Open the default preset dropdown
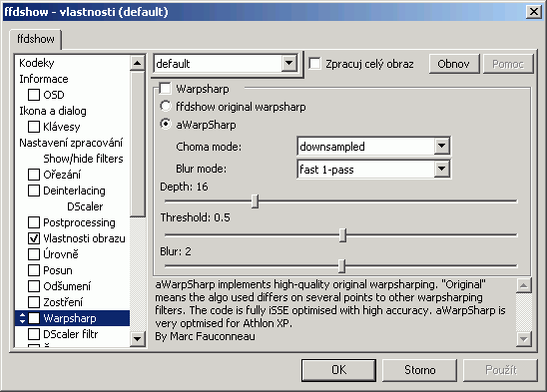The height and width of the screenshot is (392, 547). tap(288, 64)
